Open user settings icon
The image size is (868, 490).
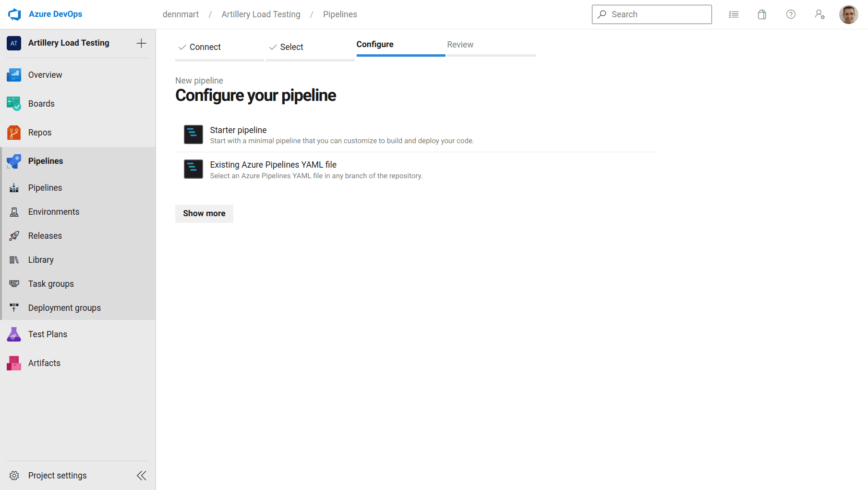point(820,14)
